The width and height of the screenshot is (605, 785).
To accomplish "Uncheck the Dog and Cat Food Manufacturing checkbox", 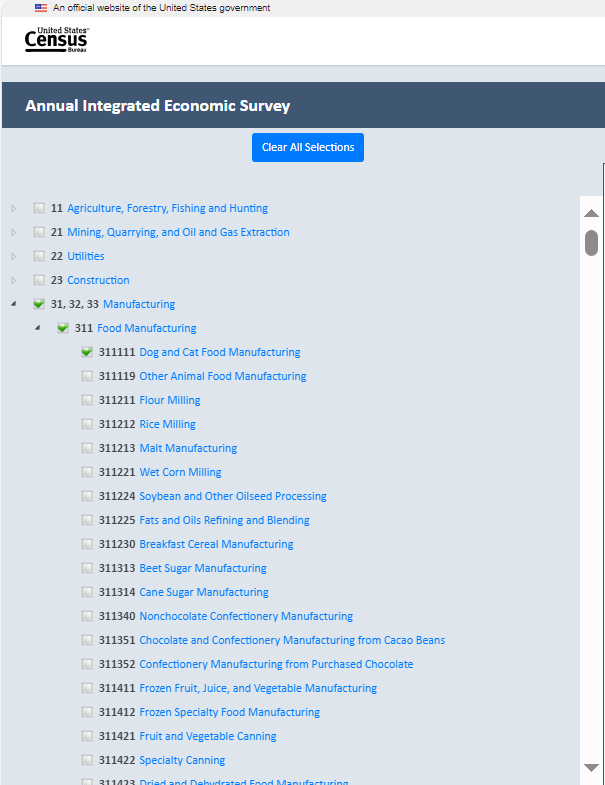I will click(87, 352).
